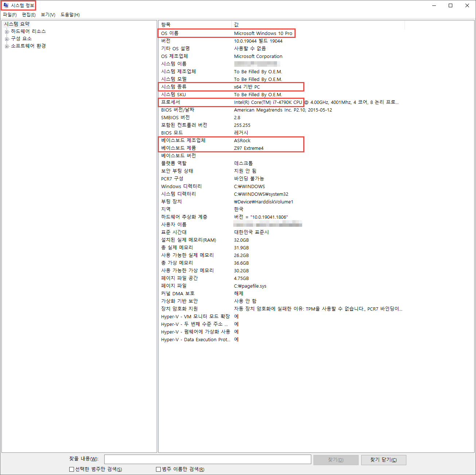476x475 pixels.
Task: Enable 범주 이름만 검색 checkbox
Action: 158,469
